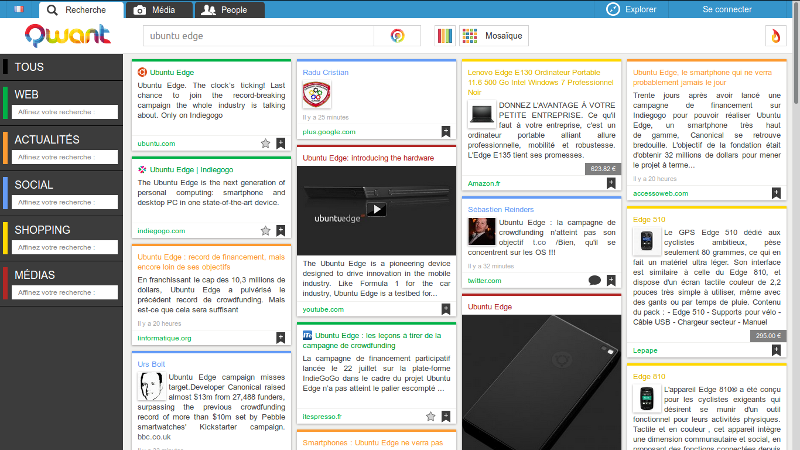Open Ubuntu Edge | Indiegogo title link
Image resolution: width=800 pixels, height=450 pixels.
[x=191, y=169]
